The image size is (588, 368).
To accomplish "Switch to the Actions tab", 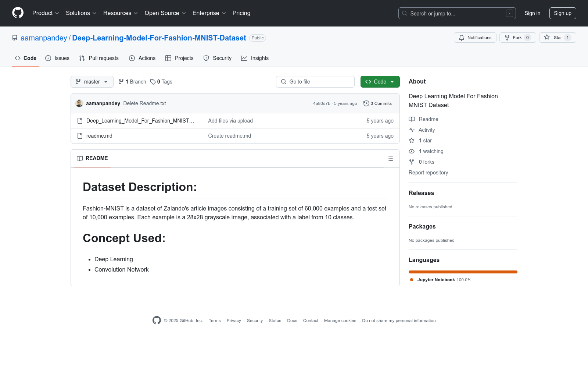I will [x=142, y=58].
